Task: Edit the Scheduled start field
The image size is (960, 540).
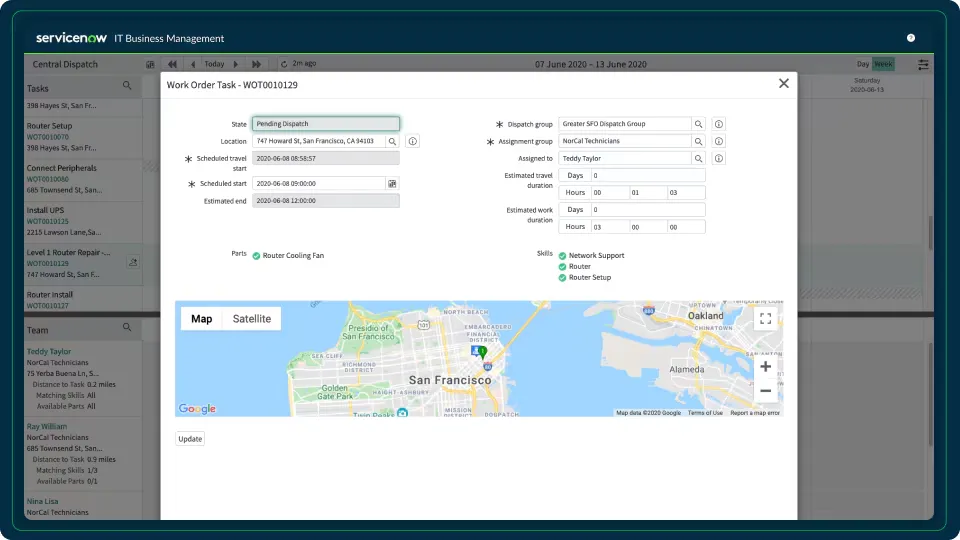Action: point(318,183)
